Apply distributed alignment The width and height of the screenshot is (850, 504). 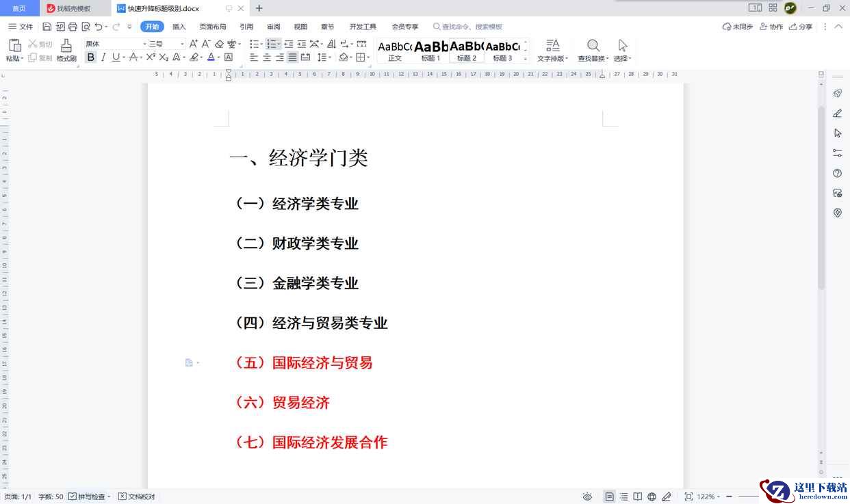305,57
